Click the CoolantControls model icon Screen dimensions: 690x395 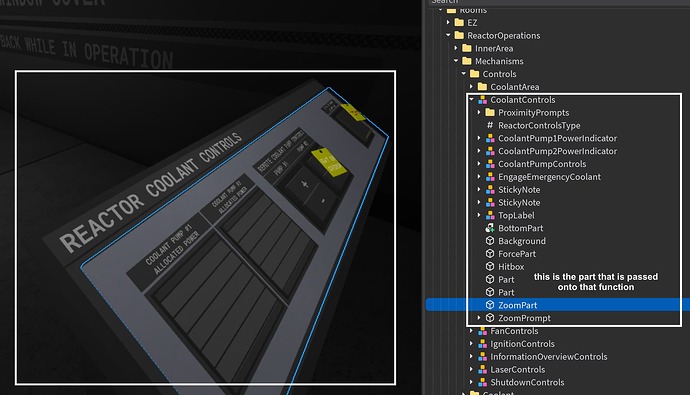(x=482, y=99)
